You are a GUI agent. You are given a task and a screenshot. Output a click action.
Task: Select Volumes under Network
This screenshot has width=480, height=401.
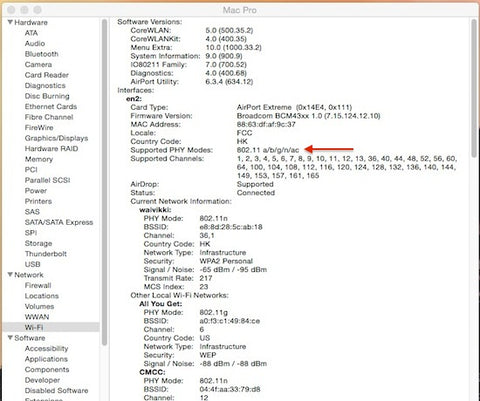pyautogui.click(x=39, y=306)
